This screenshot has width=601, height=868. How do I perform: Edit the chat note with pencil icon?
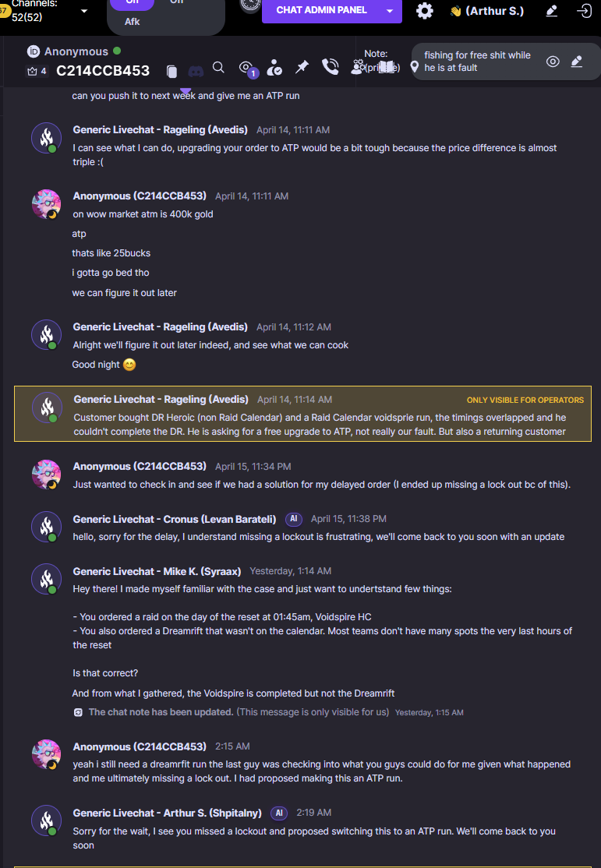577,62
